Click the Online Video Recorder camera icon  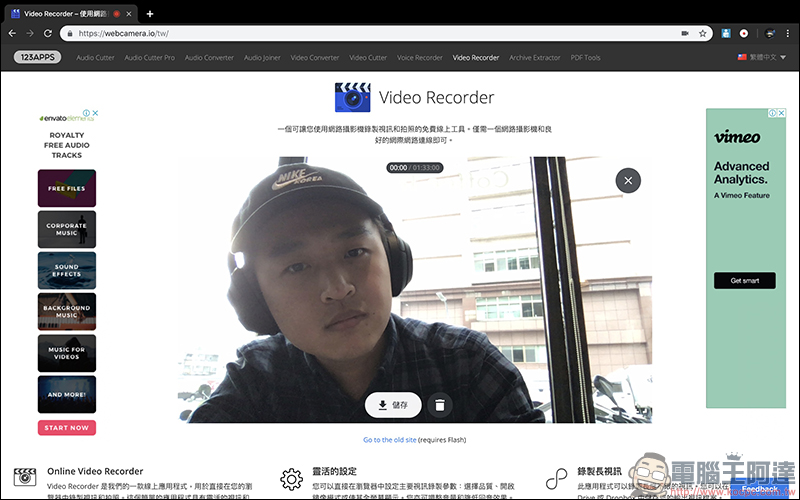pyautogui.click(x=25, y=477)
